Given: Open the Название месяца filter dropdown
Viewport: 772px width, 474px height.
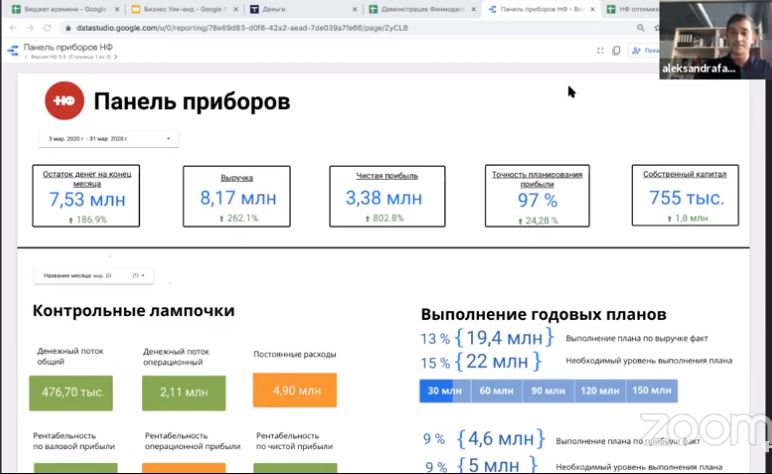Looking at the screenshot, I should click(x=94, y=276).
